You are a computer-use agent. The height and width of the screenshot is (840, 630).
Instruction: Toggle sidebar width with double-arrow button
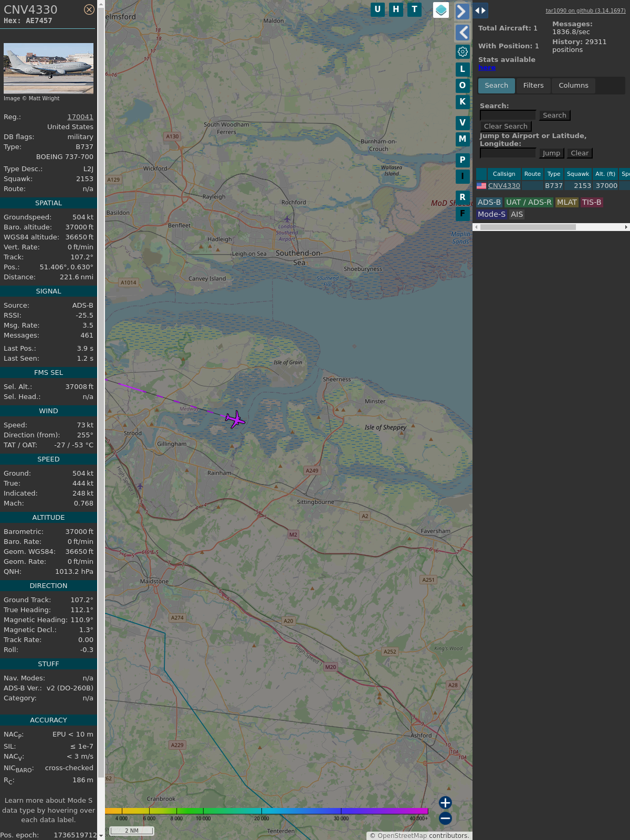(x=480, y=10)
